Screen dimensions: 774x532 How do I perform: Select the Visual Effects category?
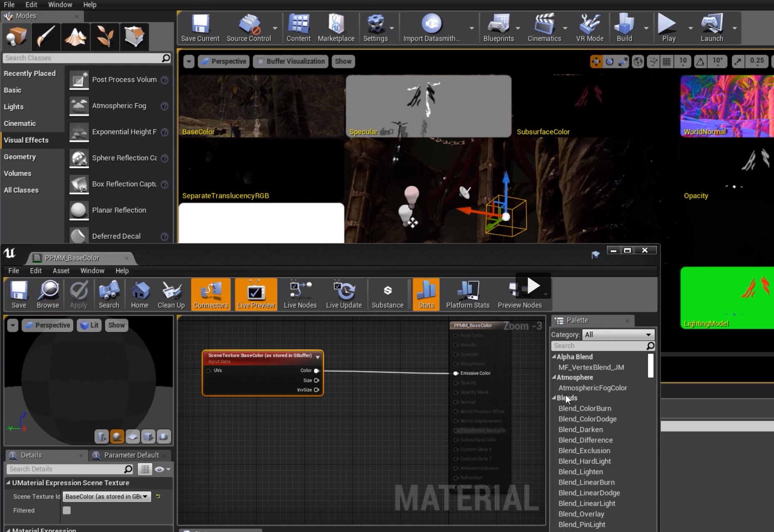tap(26, 140)
